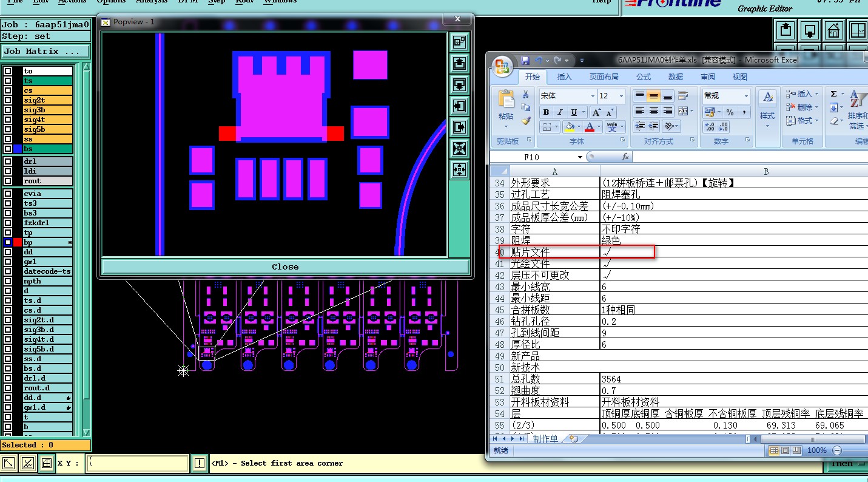Viewport: 868px width, 482px height.
Task: Open the Name Box dropdown arrow
Action: pos(580,157)
